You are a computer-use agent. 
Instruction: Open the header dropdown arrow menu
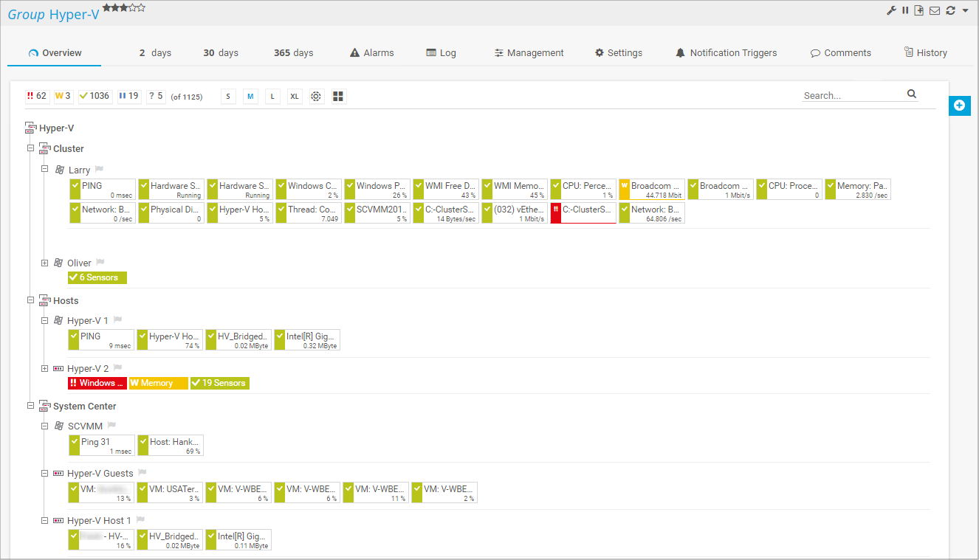[965, 10]
